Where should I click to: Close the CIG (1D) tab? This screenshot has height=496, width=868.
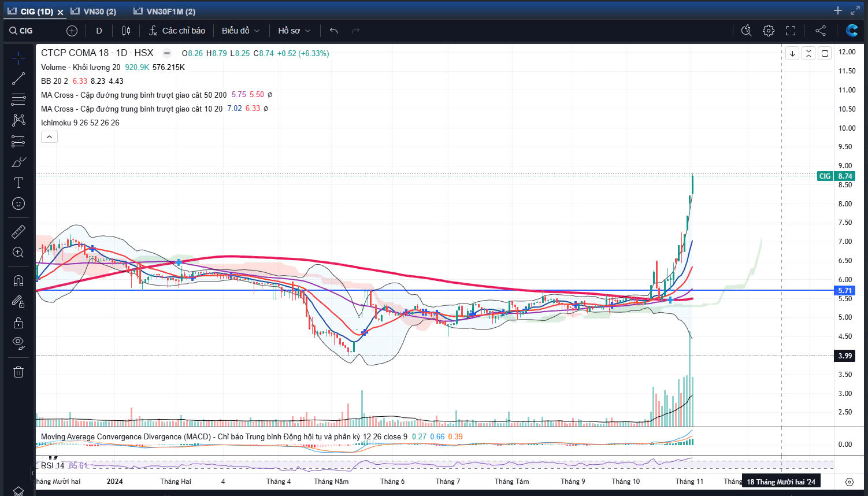click(60, 12)
